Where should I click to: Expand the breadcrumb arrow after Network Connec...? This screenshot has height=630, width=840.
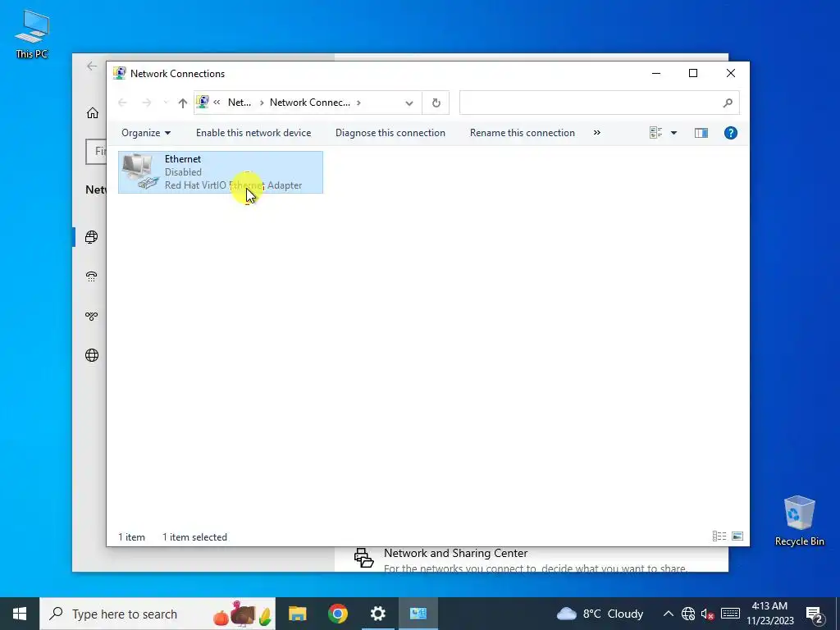358,103
